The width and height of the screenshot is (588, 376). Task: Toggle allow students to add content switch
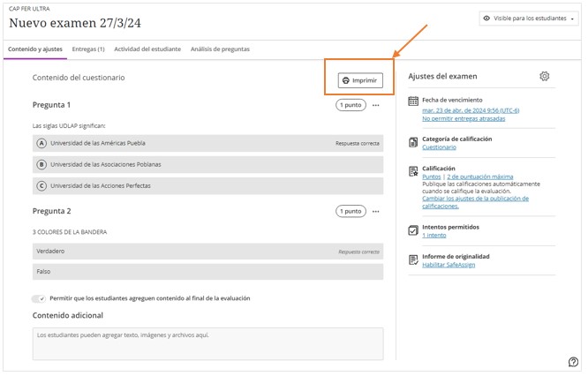pos(39,299)
